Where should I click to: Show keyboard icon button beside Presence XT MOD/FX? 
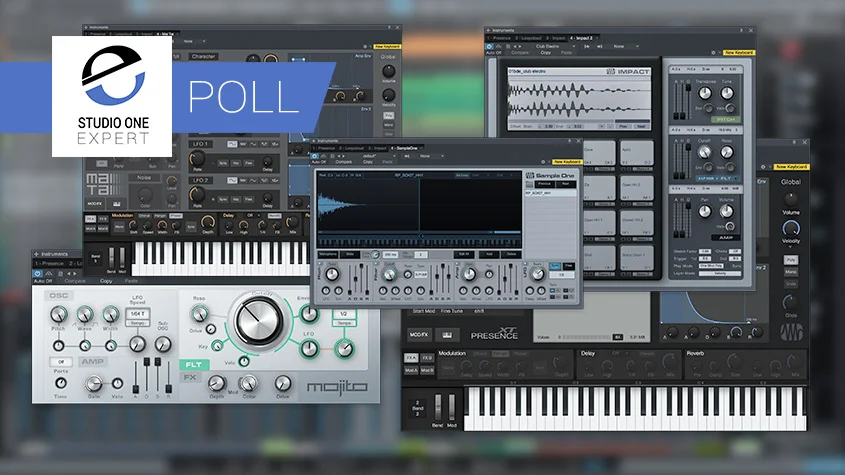pos(447,335)
